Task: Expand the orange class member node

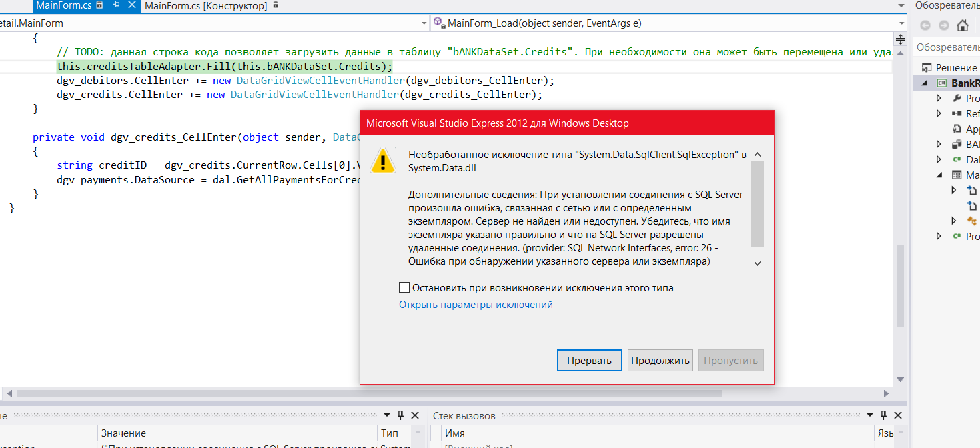Action: click(953, 221)
